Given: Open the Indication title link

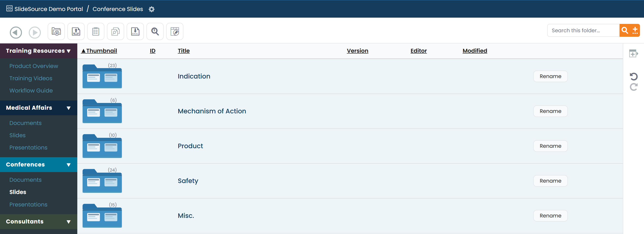Looking at the screenshot, I should pyautogui.click(x=194, y=76).
